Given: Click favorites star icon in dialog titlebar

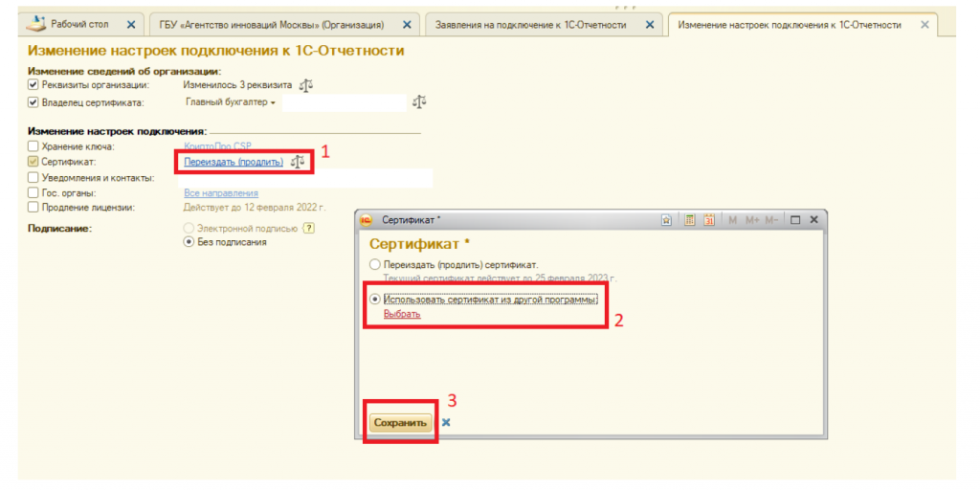Looking at the screenshot, I should (667, 220).
